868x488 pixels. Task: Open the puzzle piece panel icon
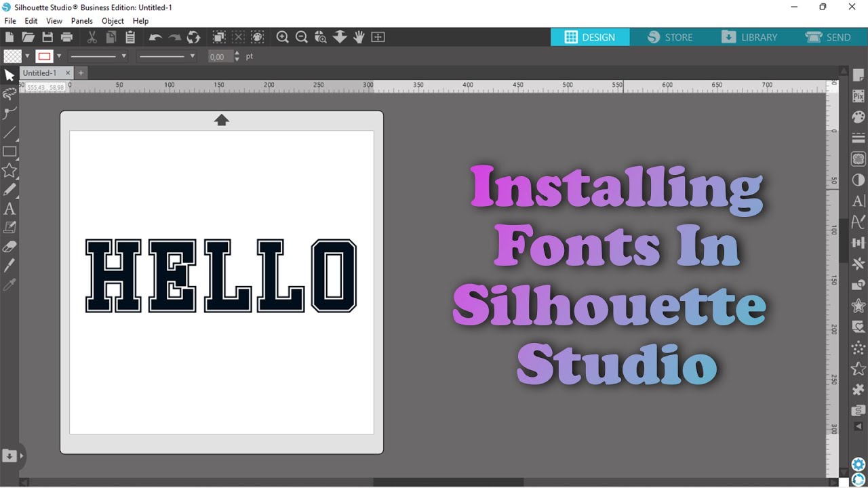coord(859,390)
